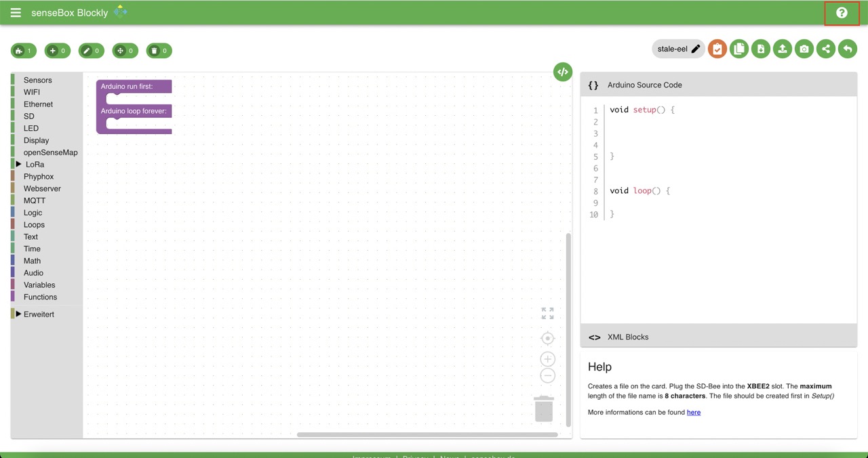Open the hamburger navigation menu
This screenshot has width=868, height=458.
pos(16,13)
